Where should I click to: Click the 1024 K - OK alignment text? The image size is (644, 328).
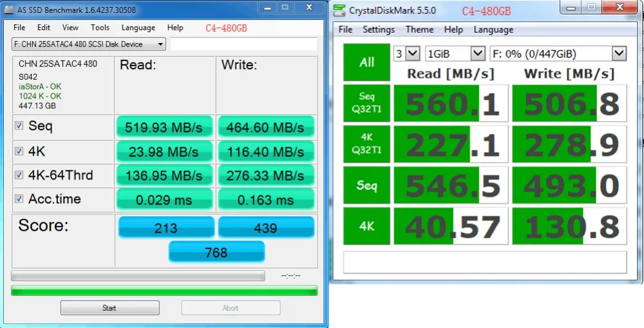[40, 96]
